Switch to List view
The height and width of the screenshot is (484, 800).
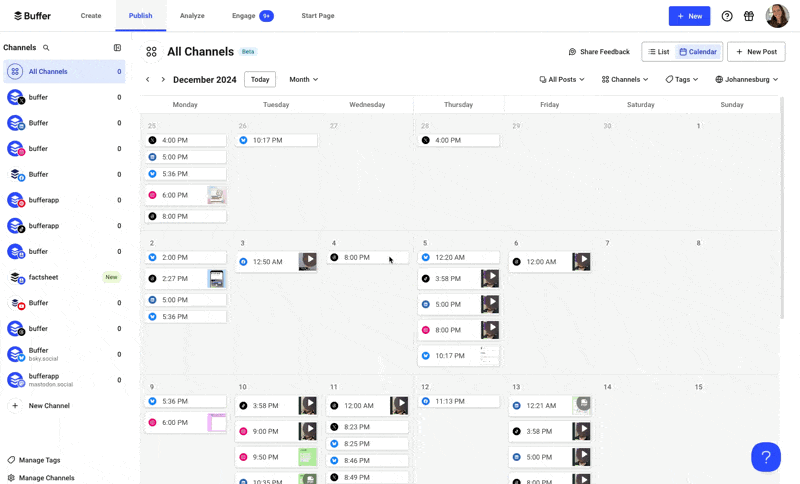point(659,52)
